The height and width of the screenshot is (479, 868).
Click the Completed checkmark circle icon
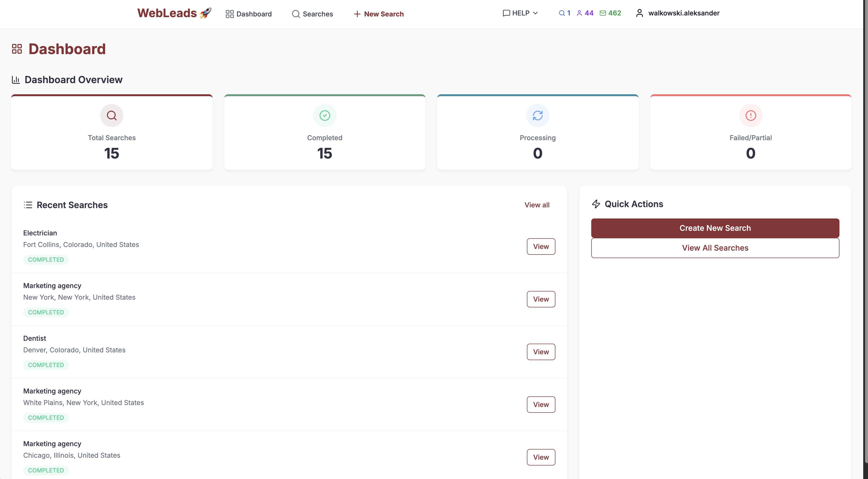[x=324, y=116]
